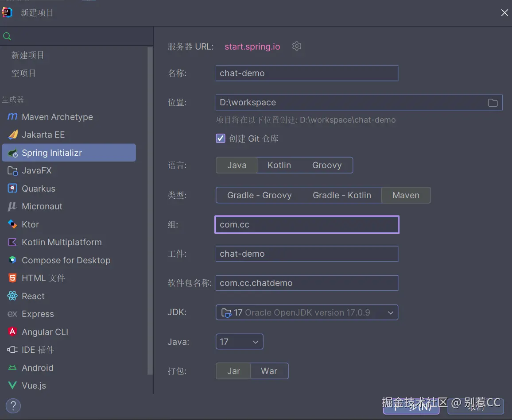Select the React generator label
The image size is (512, 420).
click(x=33, y=296)
